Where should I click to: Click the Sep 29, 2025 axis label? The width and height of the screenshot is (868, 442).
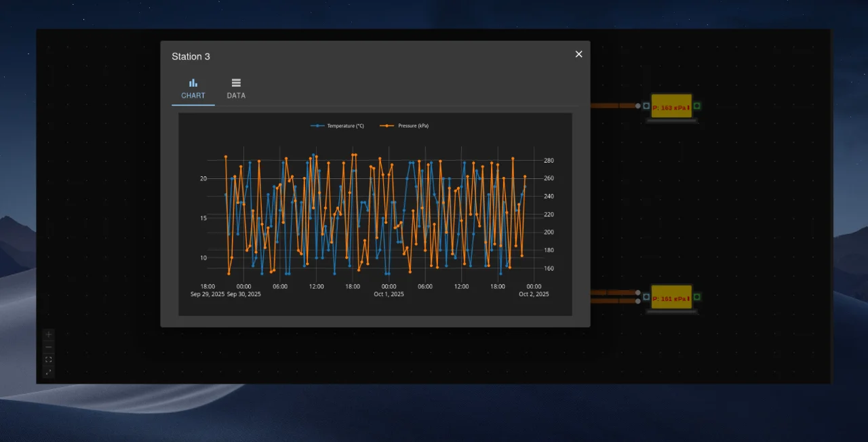208,294
